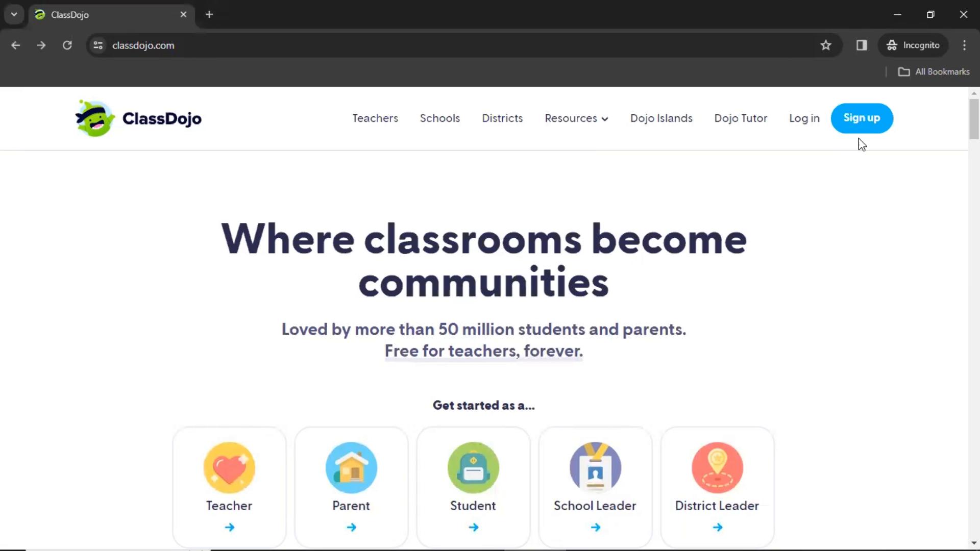Click the Log in link
Viewport: 980px width, 551px height.
pos(804,118)
